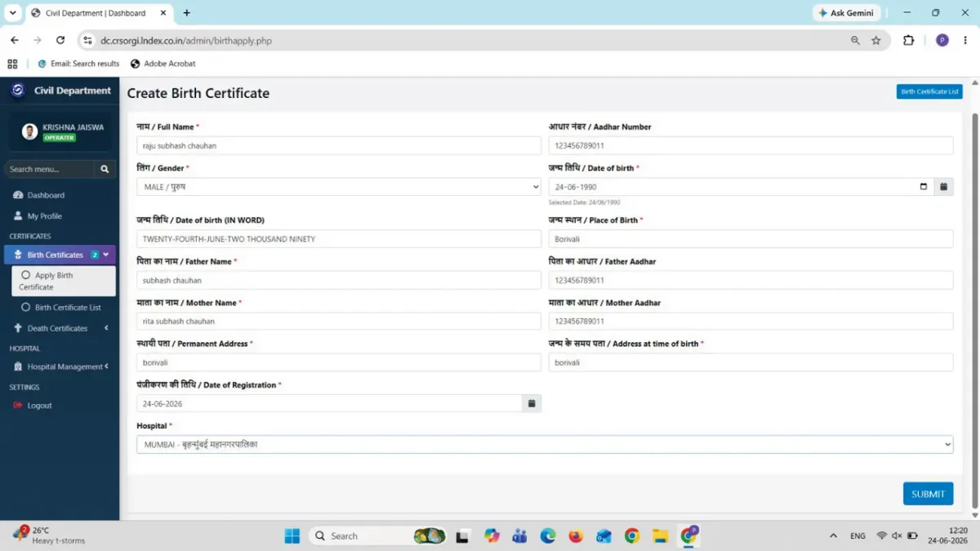Show hidden system tray icons chevron
This screenshot has width=980, height=551.
click(833, 535)
